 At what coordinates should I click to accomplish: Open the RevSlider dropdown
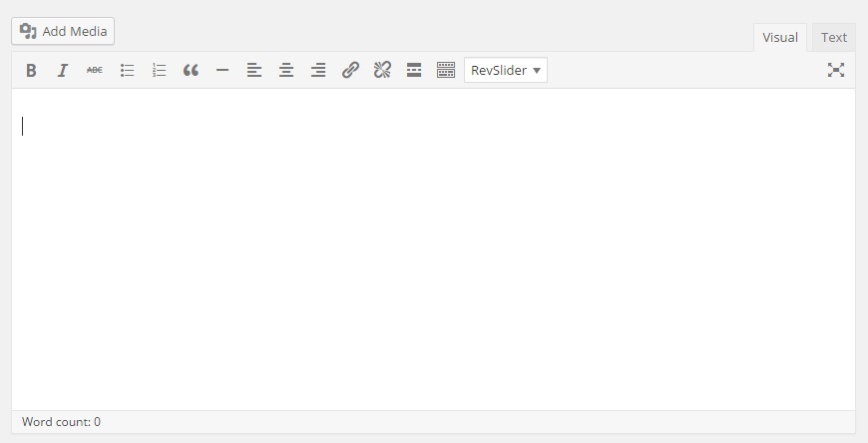coord(506,70)
